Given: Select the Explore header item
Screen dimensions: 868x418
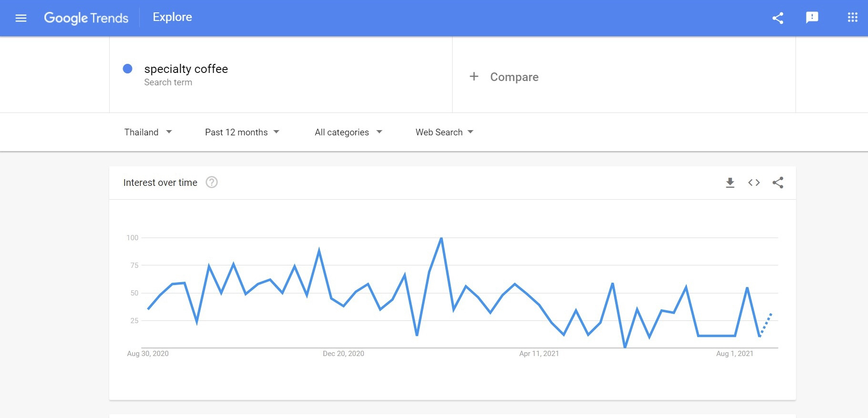Looking at the screenshot, I should (x=172, y=17).
